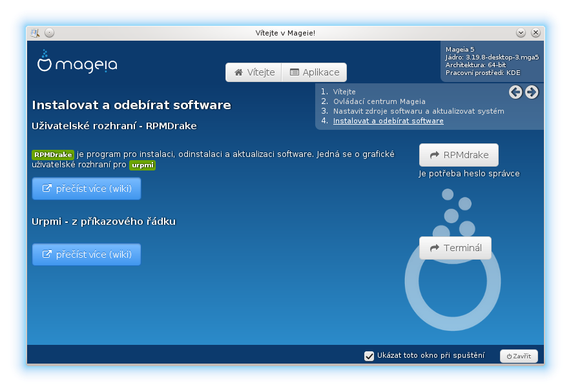
Task: Click Urpmi - z příkazového řádku heading
Action: [104, 222]
